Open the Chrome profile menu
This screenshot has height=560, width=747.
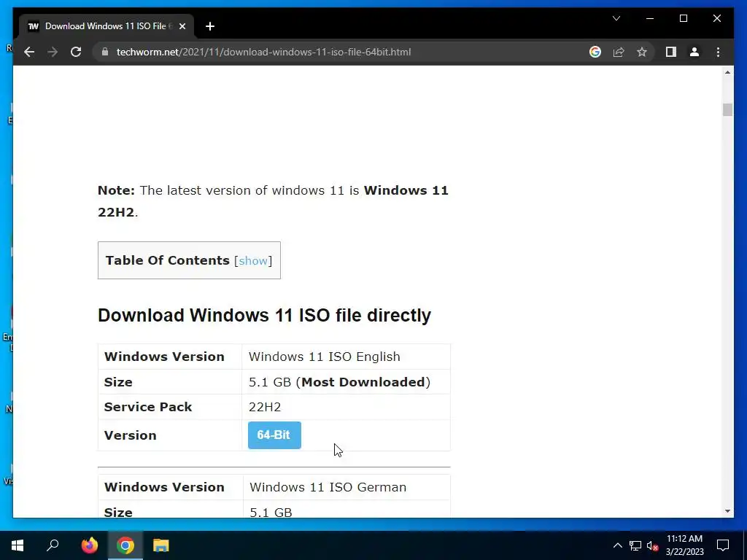694,52
